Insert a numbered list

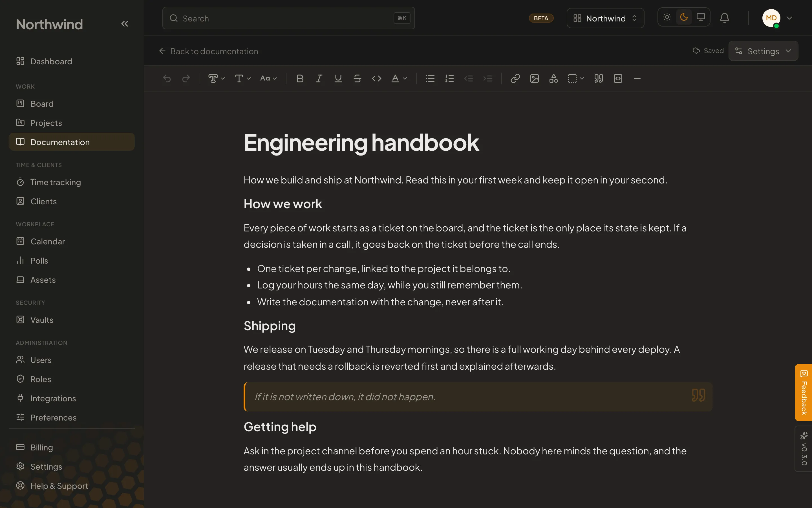(449, 79)
